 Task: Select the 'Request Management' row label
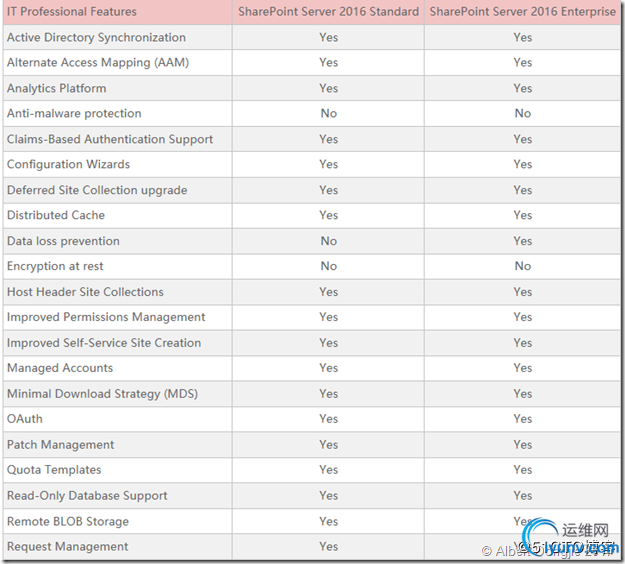[68, 546]
